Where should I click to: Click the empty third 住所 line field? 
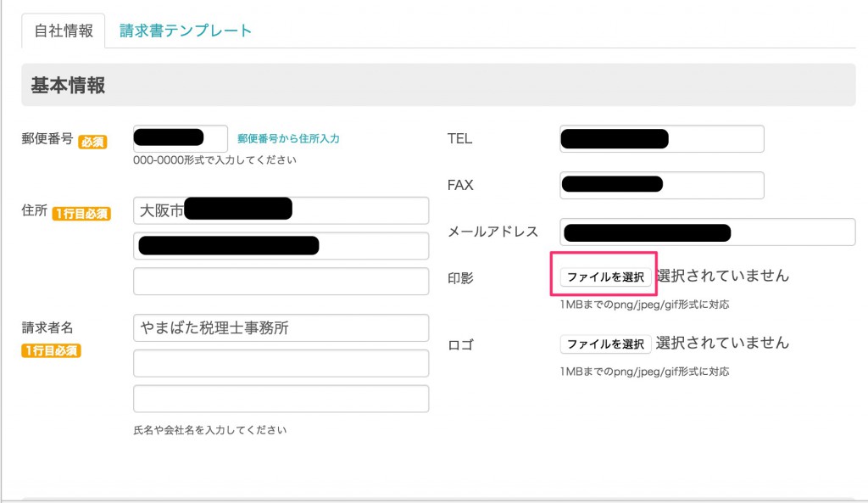tap(281, 281)
